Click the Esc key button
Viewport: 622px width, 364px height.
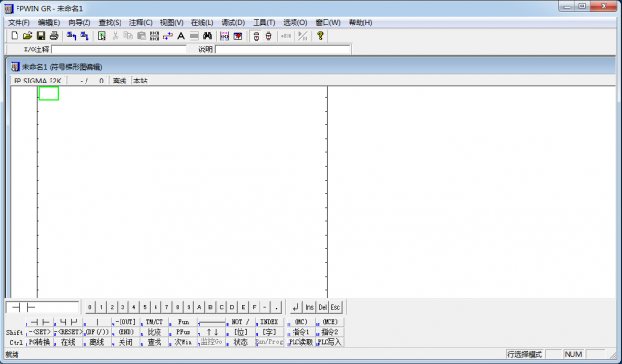coord(335,307)
